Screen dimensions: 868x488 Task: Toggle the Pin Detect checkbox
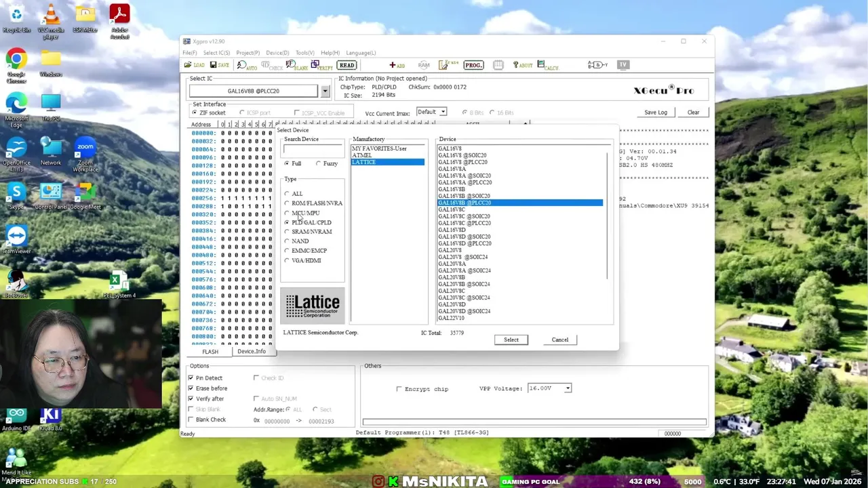click(191, 378)
